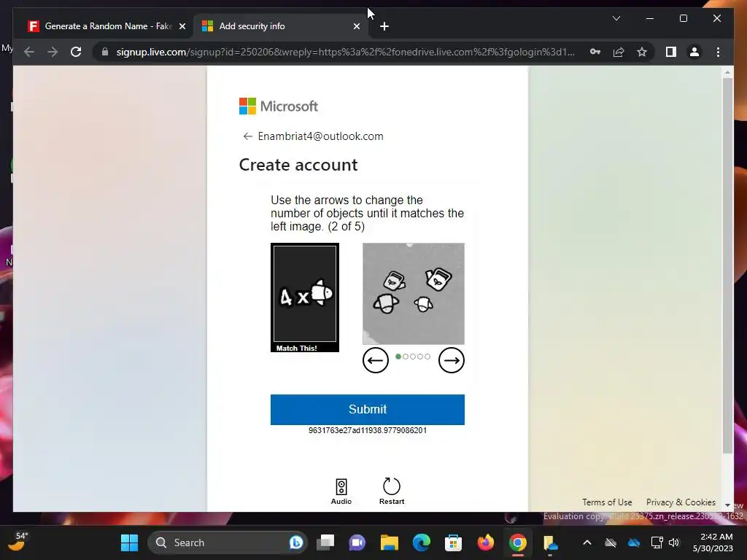
Task: Click the right arrow under the puzzle image
Action: click(x=451, y=360)
